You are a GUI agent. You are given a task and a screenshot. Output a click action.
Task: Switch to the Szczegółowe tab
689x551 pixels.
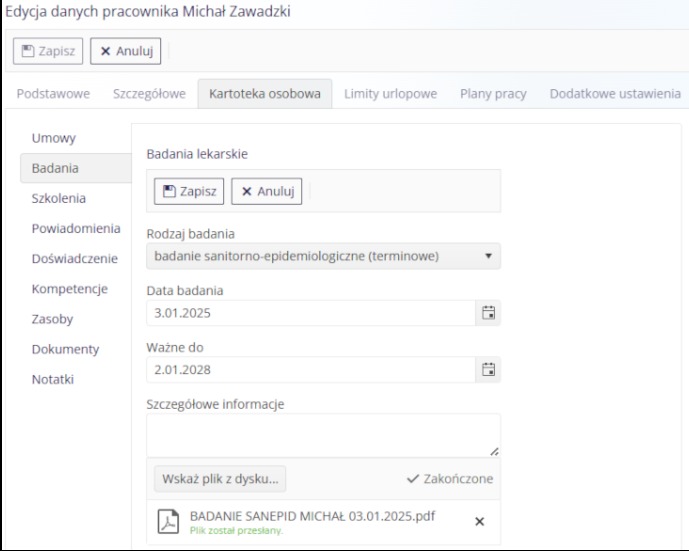pyautogui.click(x=149, y=94)
